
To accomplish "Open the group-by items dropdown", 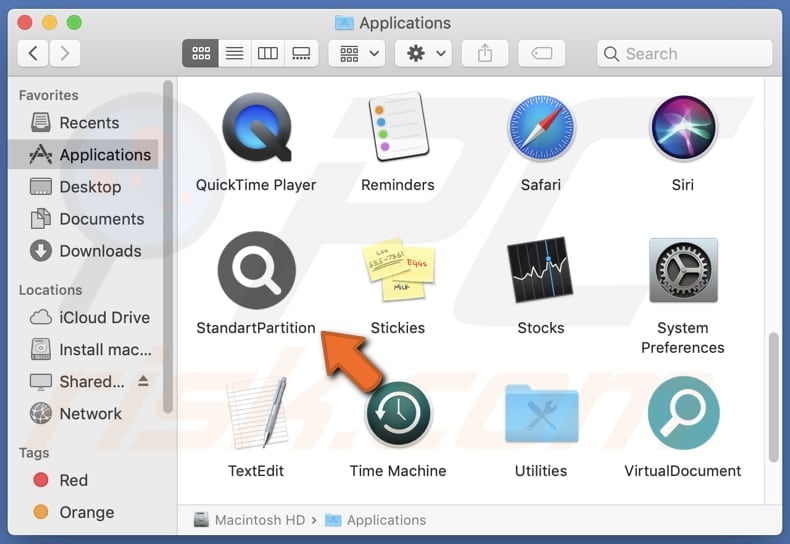I will point(357,53).
